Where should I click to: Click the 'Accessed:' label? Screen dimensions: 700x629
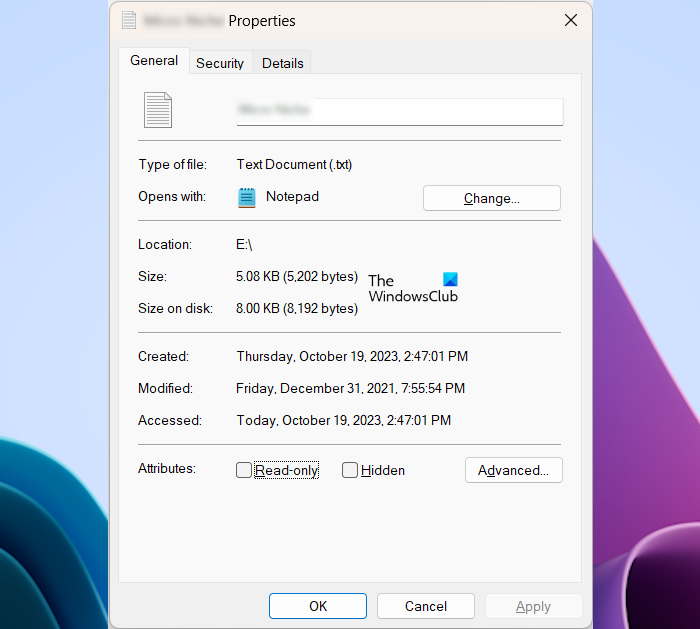pyautogui.click(x=170, y=421)
